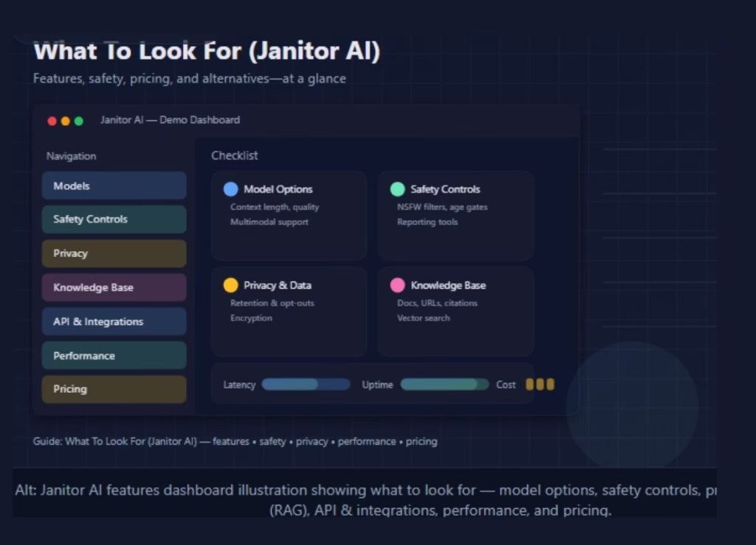Click the Latency label
The image size is (756, 545).
(239, 385)
